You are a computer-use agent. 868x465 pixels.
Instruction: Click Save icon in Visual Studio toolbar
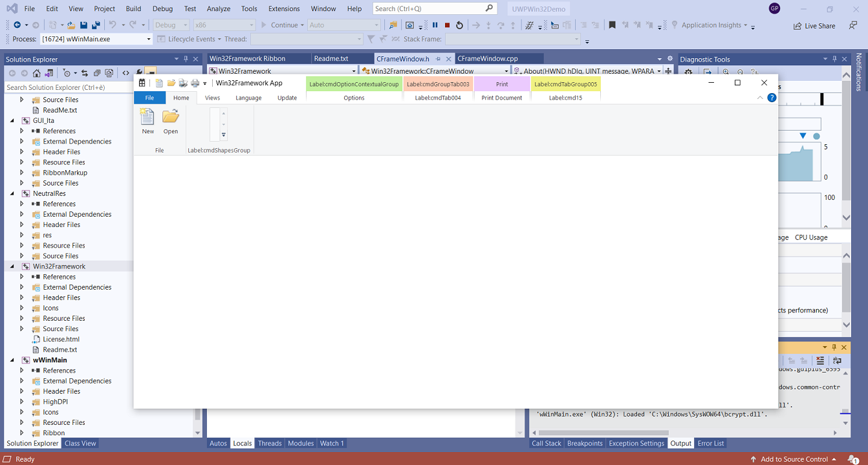[x=83, y=25]
